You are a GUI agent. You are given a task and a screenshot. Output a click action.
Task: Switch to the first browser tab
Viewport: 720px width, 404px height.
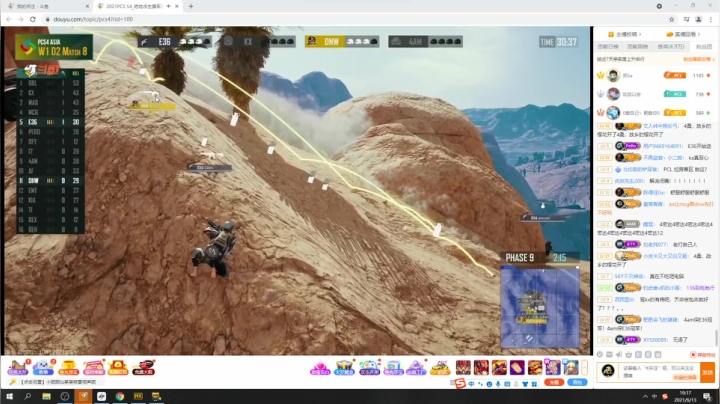(x=47, y=6)
